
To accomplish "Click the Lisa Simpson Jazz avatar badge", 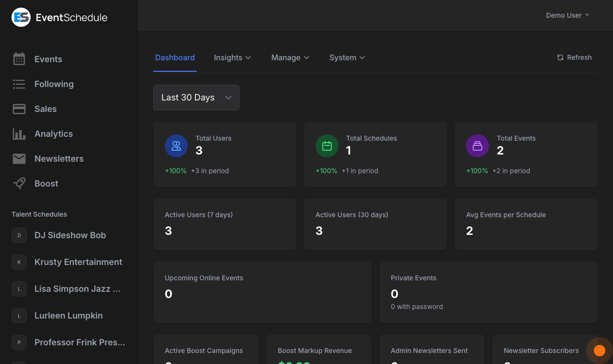I will (x=19, y=289).
